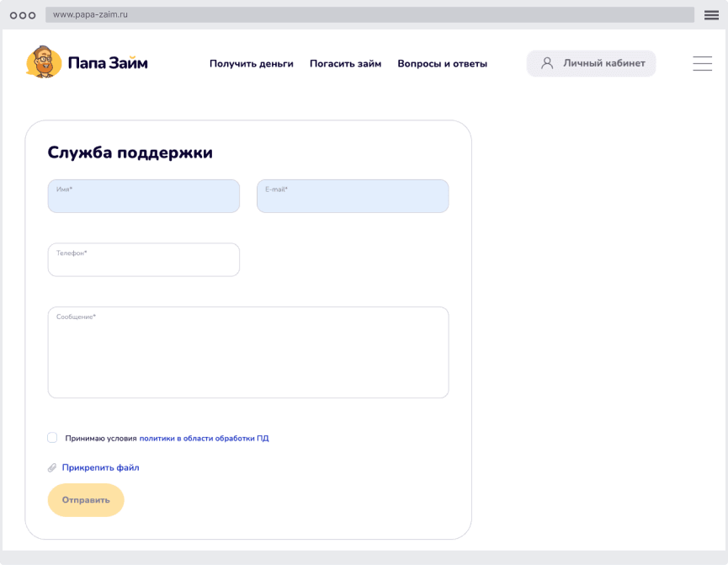Click the browser menu icon at top right
This screenshot has height=565, width=728.
tap(712, 13)
